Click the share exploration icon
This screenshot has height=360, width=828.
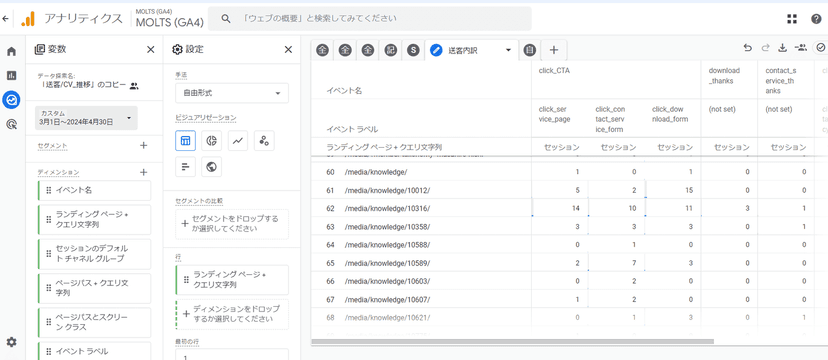(801, 48)
